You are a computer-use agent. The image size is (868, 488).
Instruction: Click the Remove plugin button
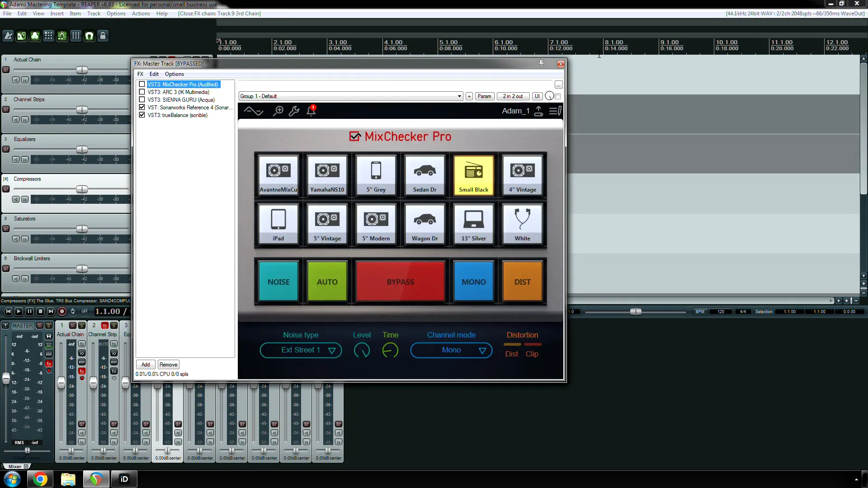point(168,364)
